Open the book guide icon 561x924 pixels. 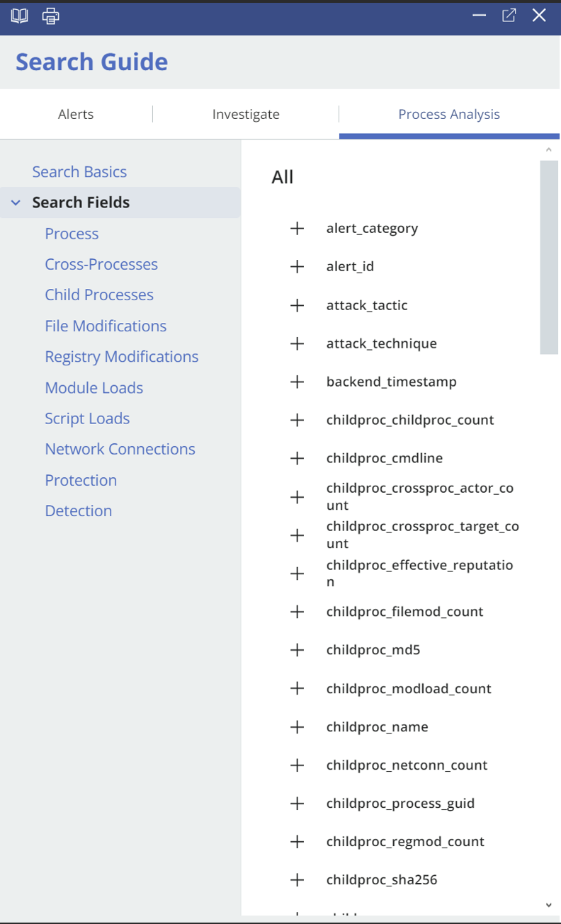[x=19, y=16]
